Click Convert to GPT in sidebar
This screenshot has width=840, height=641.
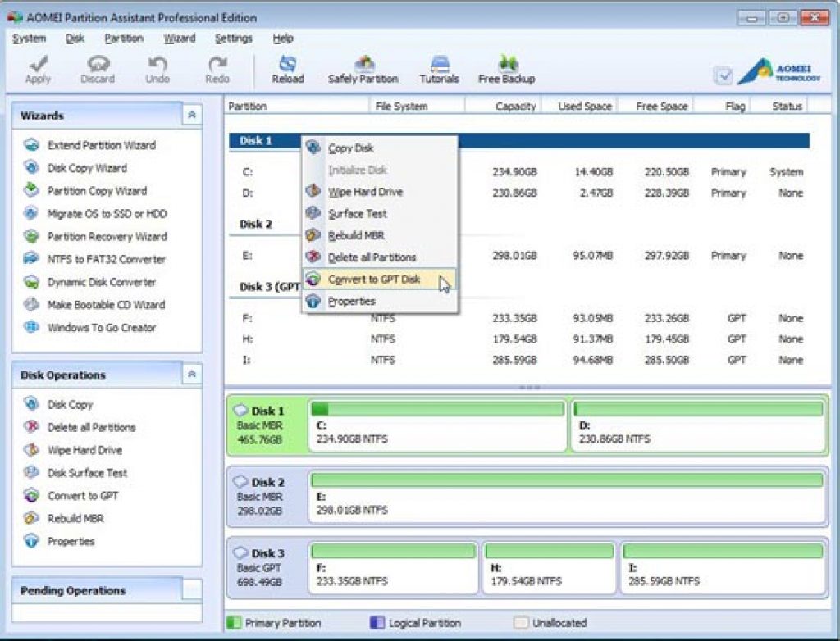71,495
